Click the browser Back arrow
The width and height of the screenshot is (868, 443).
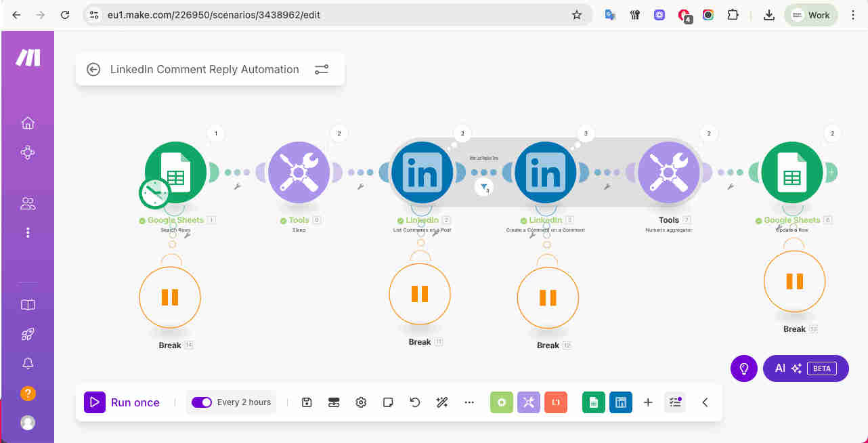(16, 15)
